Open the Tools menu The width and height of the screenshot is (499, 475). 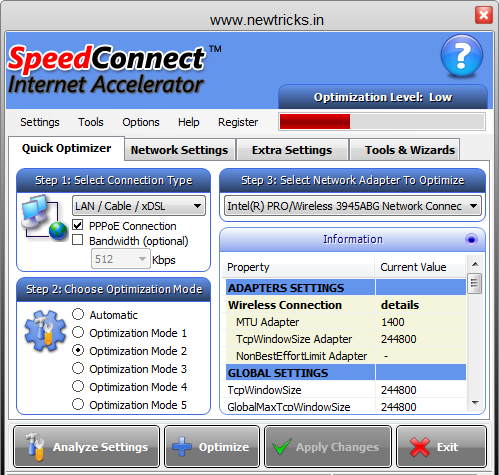coord(91,122)
